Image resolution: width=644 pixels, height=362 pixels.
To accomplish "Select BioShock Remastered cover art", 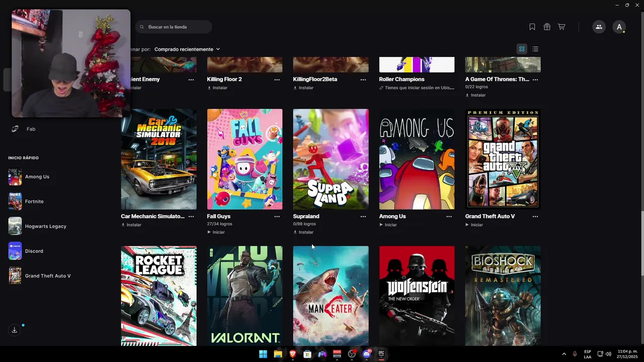I will [503, 296].
